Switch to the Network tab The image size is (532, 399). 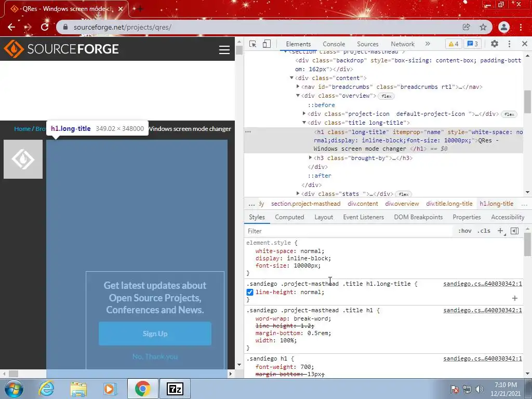[403, 44]
